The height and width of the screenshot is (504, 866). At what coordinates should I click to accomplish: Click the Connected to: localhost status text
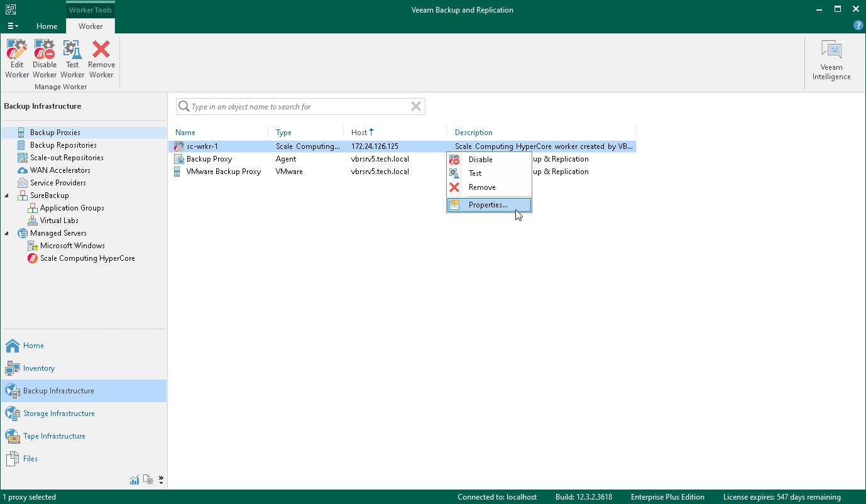coord(497,497)
